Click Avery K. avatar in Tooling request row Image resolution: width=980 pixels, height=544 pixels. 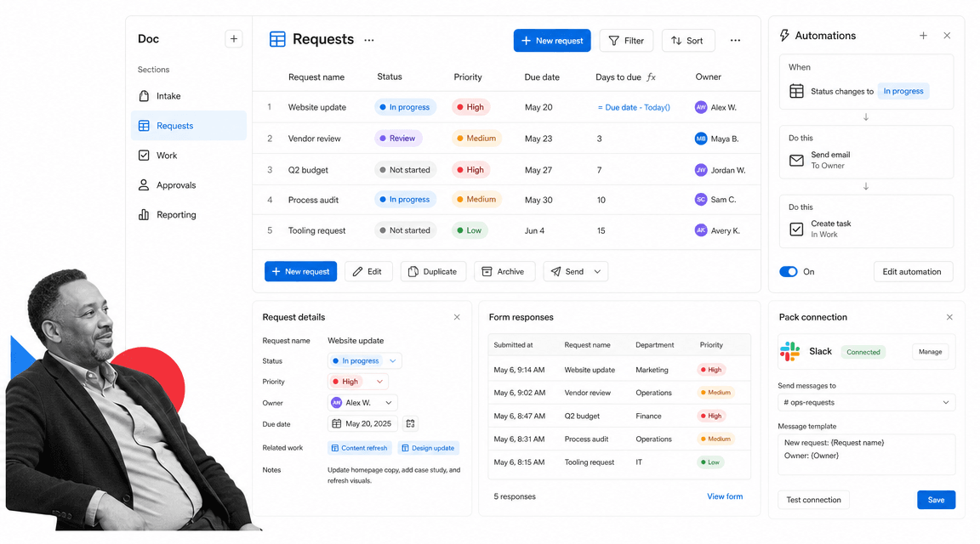[x=701, y=230]
